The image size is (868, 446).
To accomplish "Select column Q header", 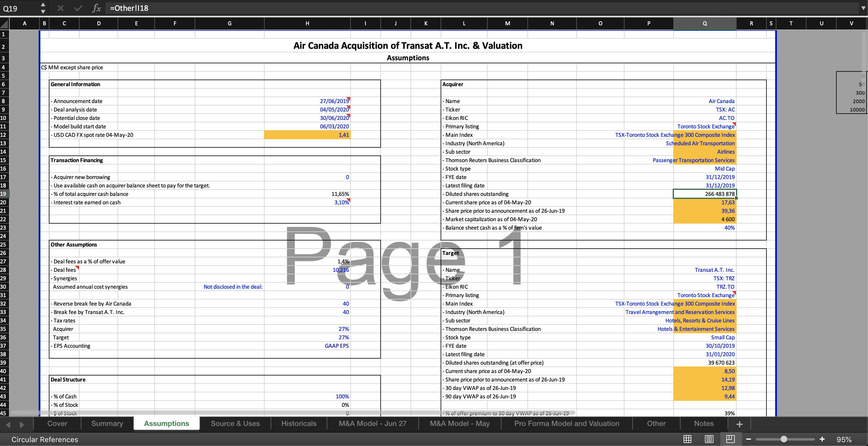I will (705, 23).
